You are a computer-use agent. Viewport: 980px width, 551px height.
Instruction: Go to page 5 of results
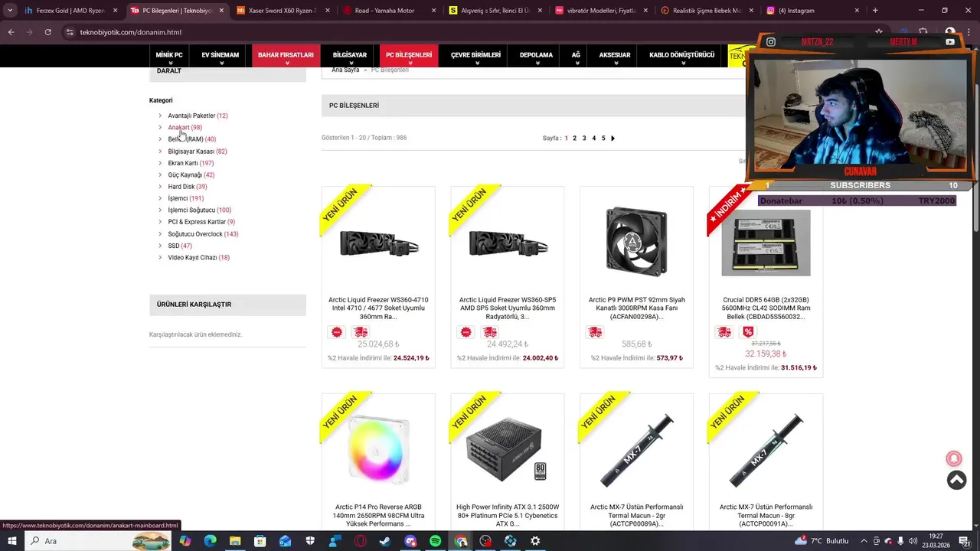603,139
